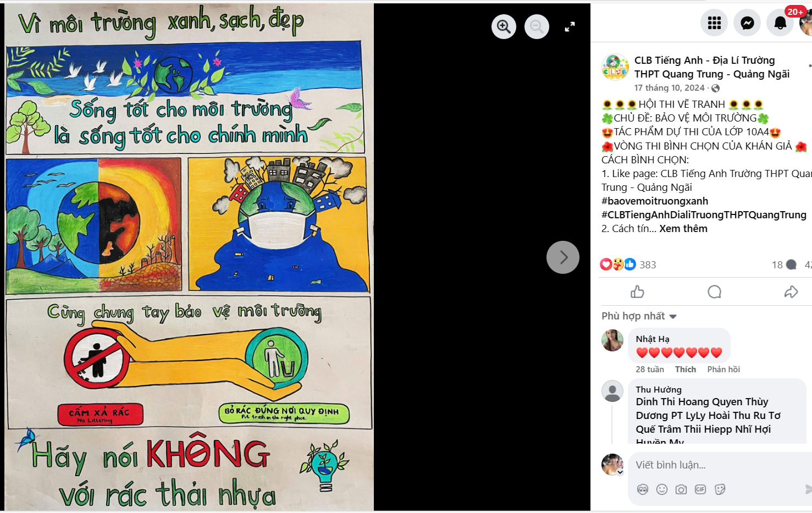Image resolution: width=812 pixels, height=513 pixels.
Task: Open Messenger chats
Action: 747,23
